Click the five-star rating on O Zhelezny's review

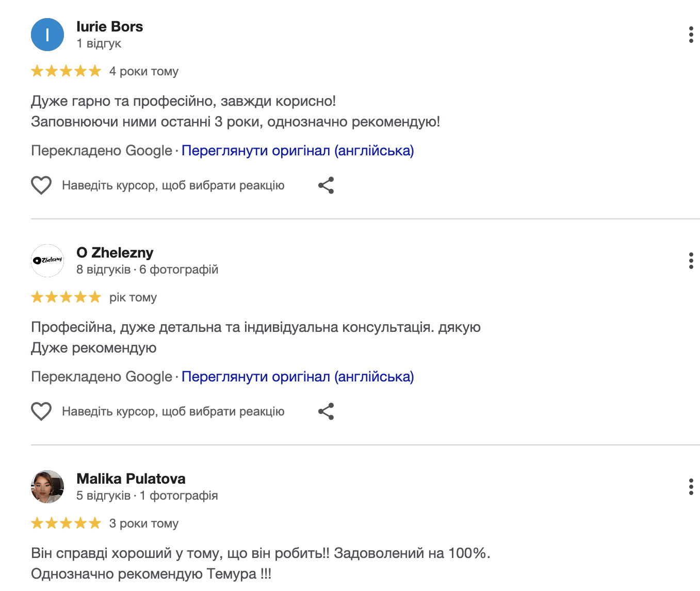click(x=66, y=297)
